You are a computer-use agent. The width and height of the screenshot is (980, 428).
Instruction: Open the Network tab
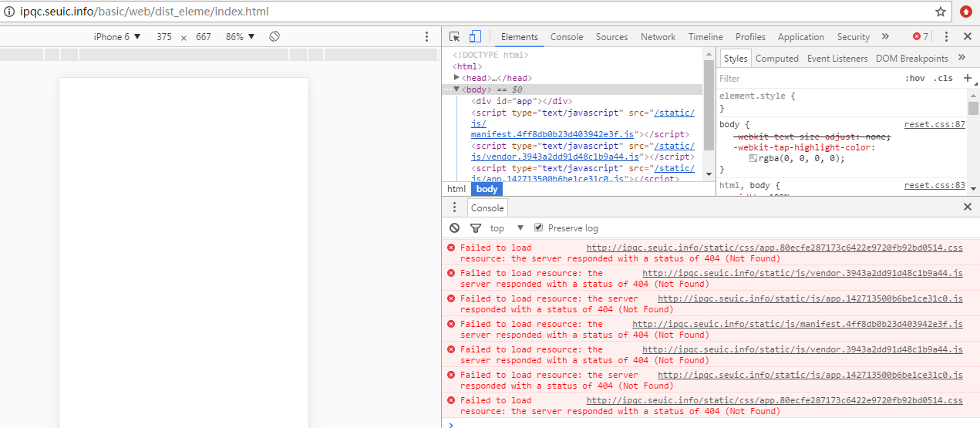pyautogui.click(x=658, y=37)
